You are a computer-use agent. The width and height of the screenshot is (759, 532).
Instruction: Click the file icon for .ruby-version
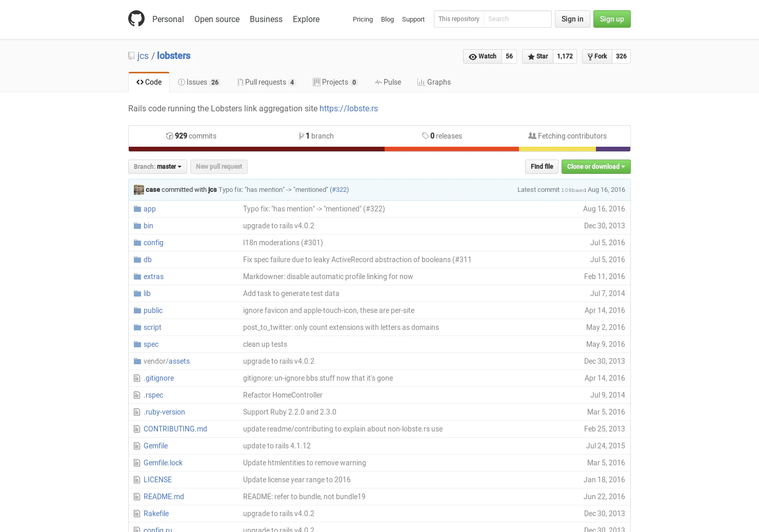[x=137, y=412]
